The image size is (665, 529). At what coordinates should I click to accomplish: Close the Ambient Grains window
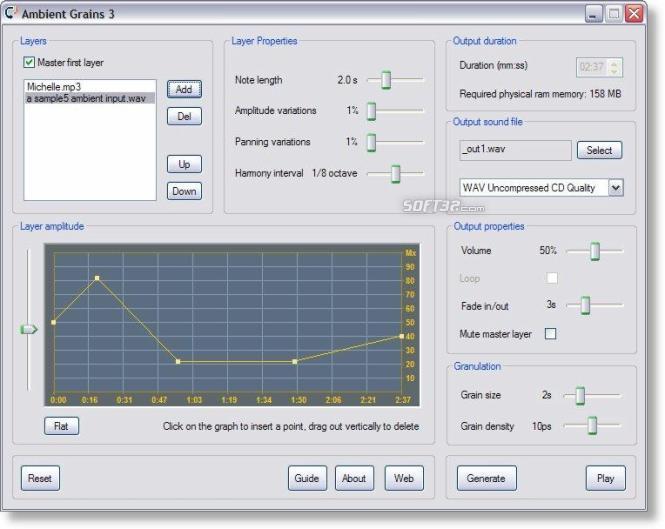(x=634, y=14)
